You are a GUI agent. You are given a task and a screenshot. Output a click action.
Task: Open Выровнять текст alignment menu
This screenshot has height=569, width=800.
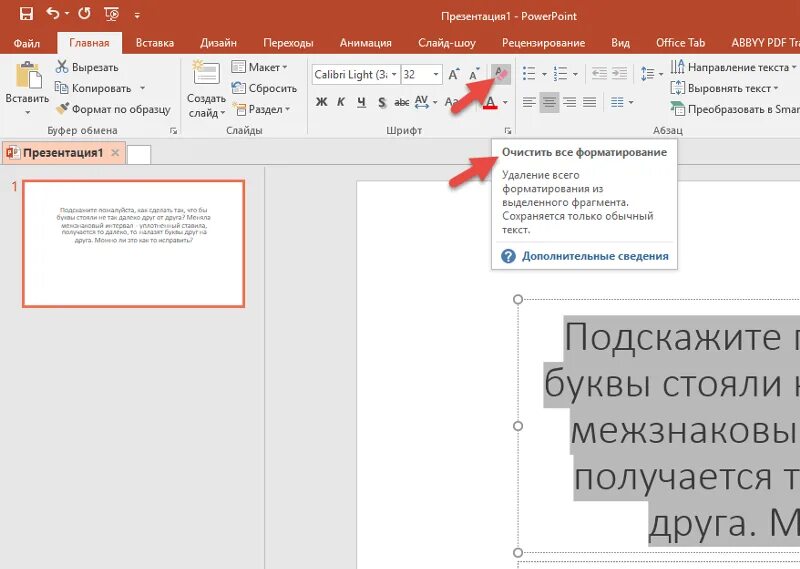724,88
